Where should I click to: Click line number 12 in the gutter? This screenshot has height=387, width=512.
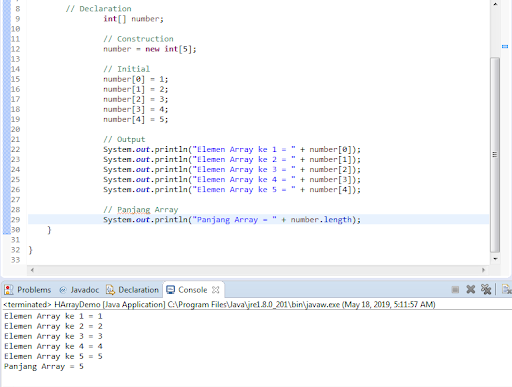[x=15, y=49]
